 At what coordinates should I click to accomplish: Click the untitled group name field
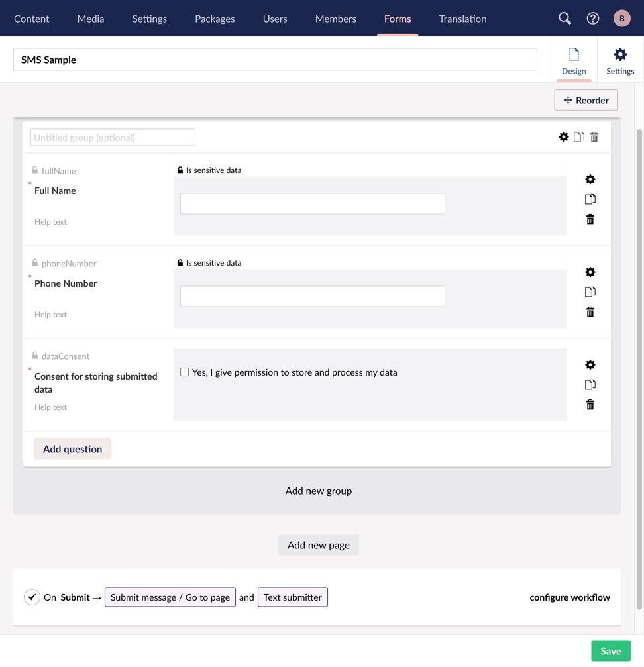[113, 138]
